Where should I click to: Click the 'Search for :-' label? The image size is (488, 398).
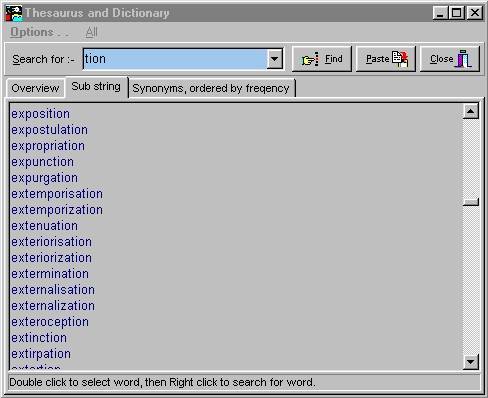[43, 59]
